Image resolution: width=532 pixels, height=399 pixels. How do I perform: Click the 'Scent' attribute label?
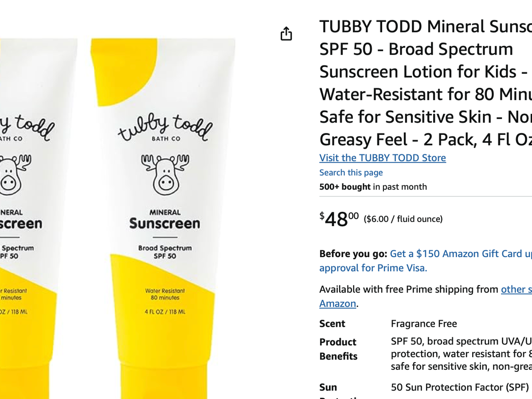(332, 324)
